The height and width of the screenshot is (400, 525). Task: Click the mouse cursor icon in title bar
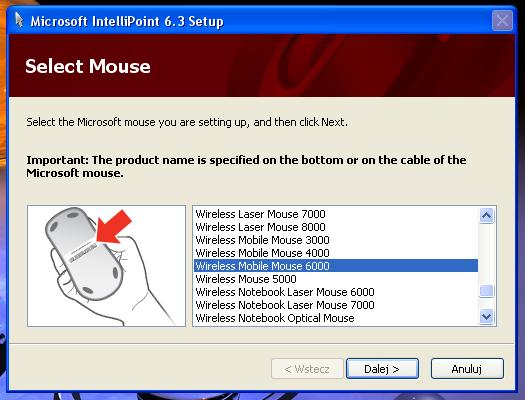tap(19, 20)
